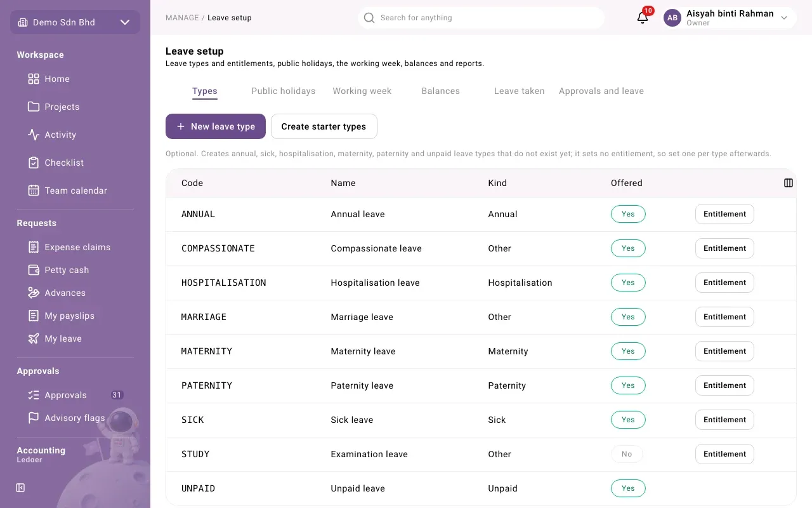Viewport: 812px width, 508px height.
Task: Click the Home grid icon
Action: [34, 79]
